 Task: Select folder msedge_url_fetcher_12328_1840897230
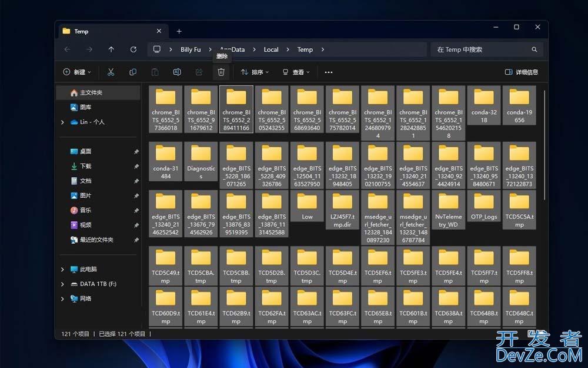(377, 218)
